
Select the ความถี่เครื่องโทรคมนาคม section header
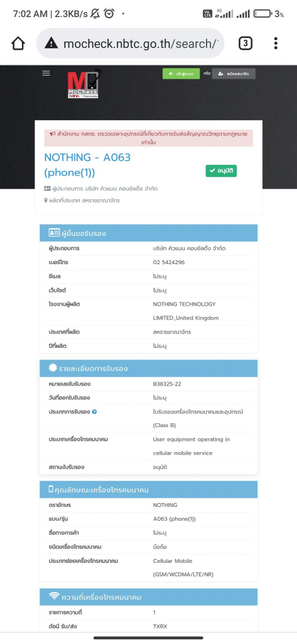coord(148,597)
